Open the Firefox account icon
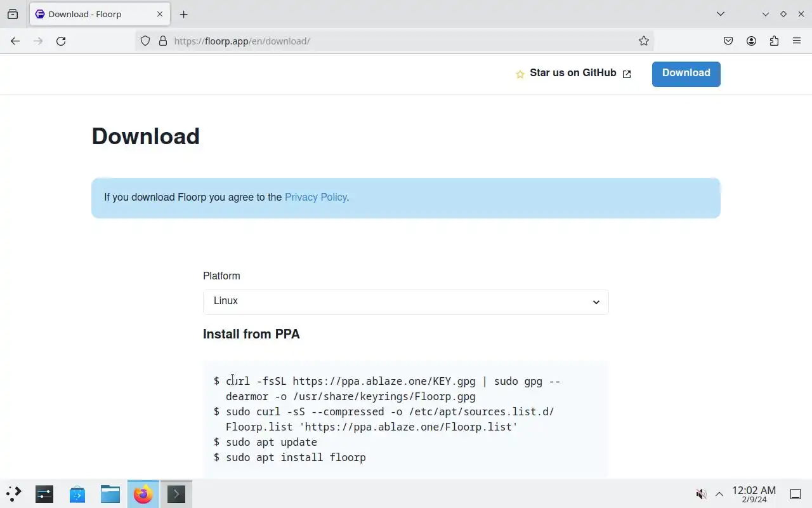The height and width of the screenshot is (508, 812). [751, 41]
